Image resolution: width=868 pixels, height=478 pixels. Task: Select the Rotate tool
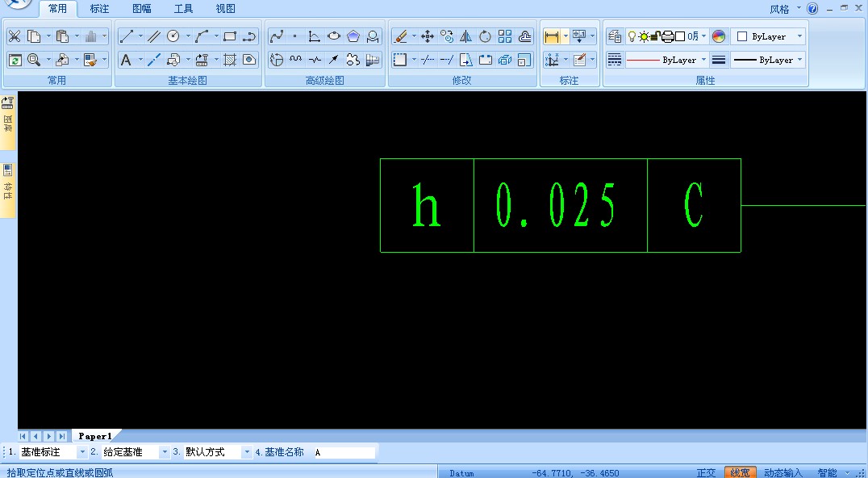click(x=486, y=36)
